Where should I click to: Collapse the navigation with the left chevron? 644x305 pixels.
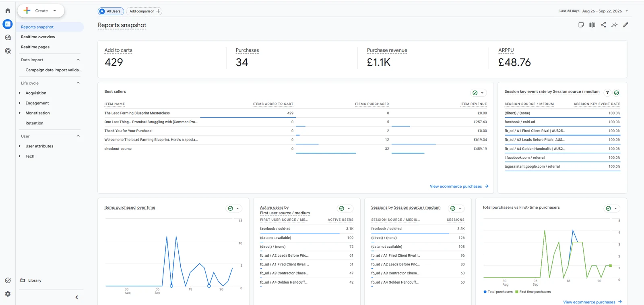(x=76, y=297)
